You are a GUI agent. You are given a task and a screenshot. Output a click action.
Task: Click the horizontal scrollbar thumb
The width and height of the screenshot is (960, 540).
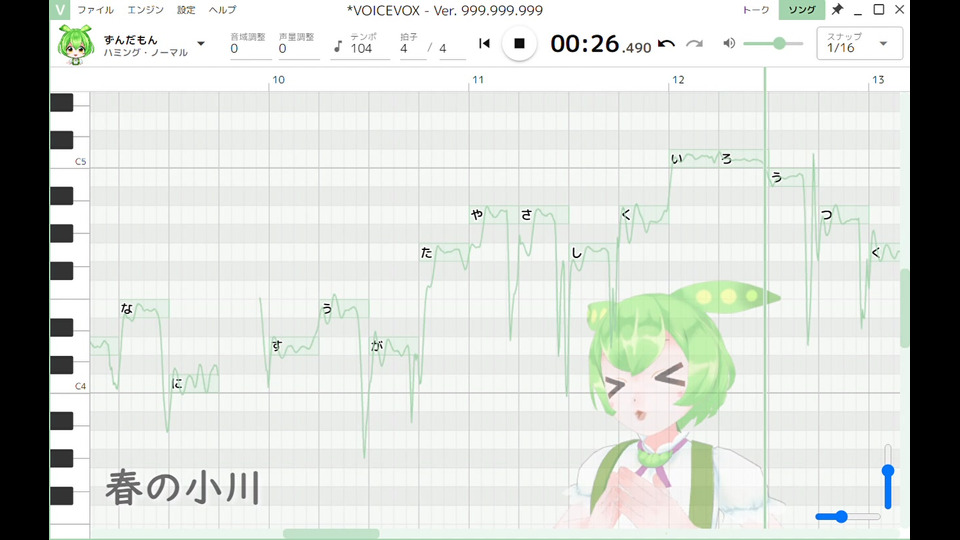point(331,534)
